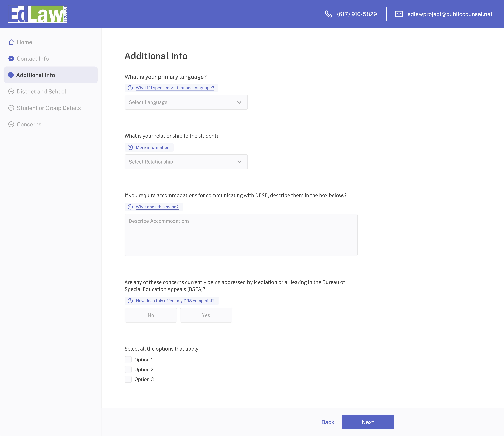Open 'What does this mean?' link

157,207
